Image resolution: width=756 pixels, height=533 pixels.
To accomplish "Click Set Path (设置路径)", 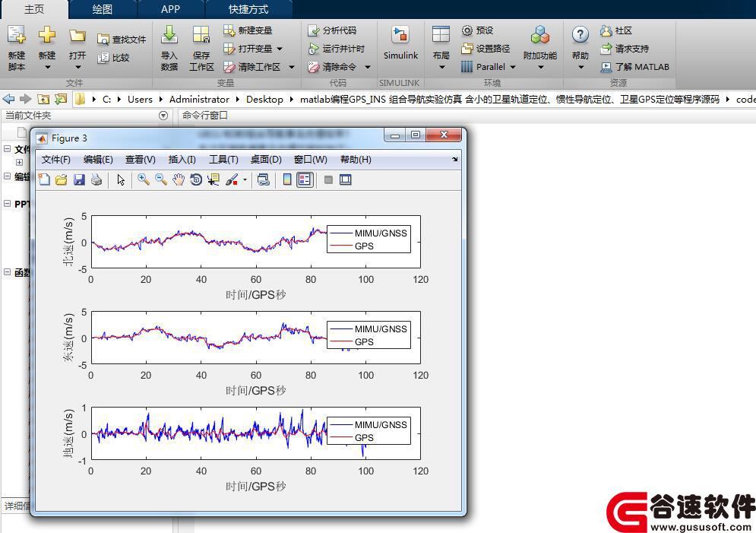I will point(486,49).
